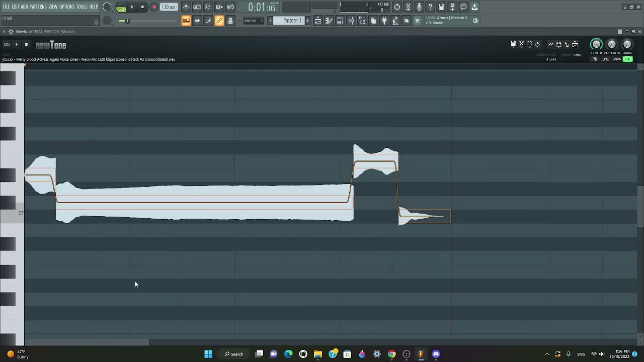This screenshot has height=362, width=644.
Task: Open the Newtone window detached menu icon
Action: (620, 32)
